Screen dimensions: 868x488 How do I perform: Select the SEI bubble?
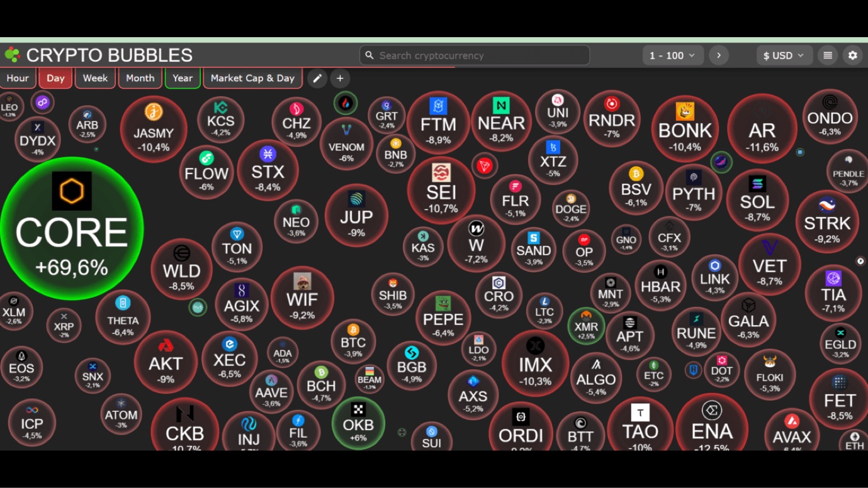(441, 190)
